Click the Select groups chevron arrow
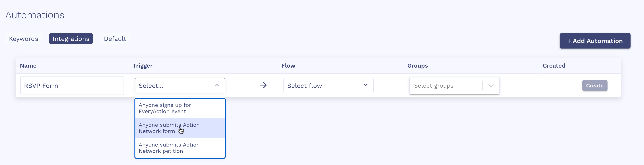Screen dimensions: 644x165 point(491,86)
